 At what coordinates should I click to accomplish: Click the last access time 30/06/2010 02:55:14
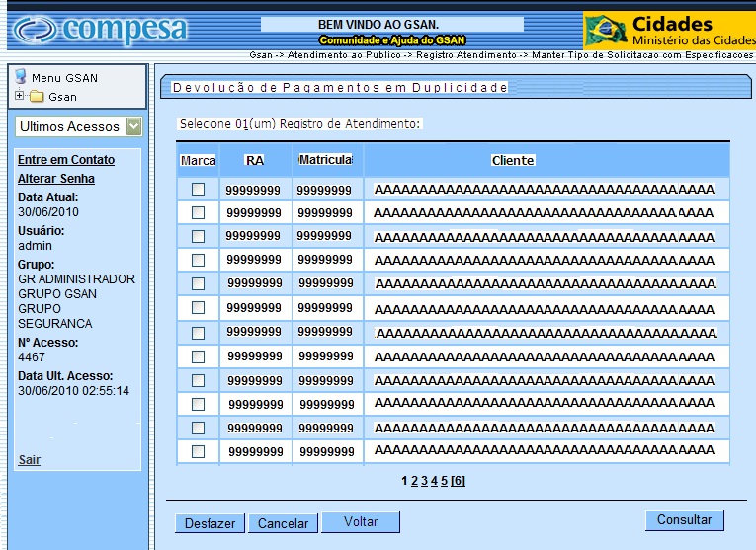(73, 391)
